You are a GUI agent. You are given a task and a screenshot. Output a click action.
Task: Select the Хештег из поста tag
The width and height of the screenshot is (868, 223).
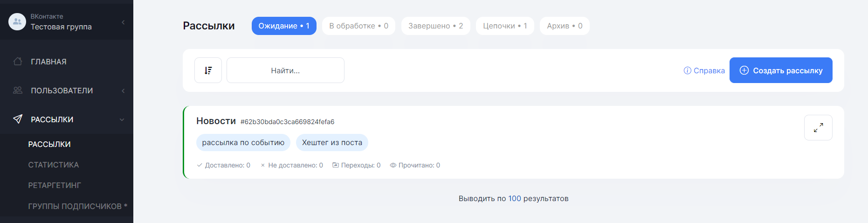[x=332, y=143]
